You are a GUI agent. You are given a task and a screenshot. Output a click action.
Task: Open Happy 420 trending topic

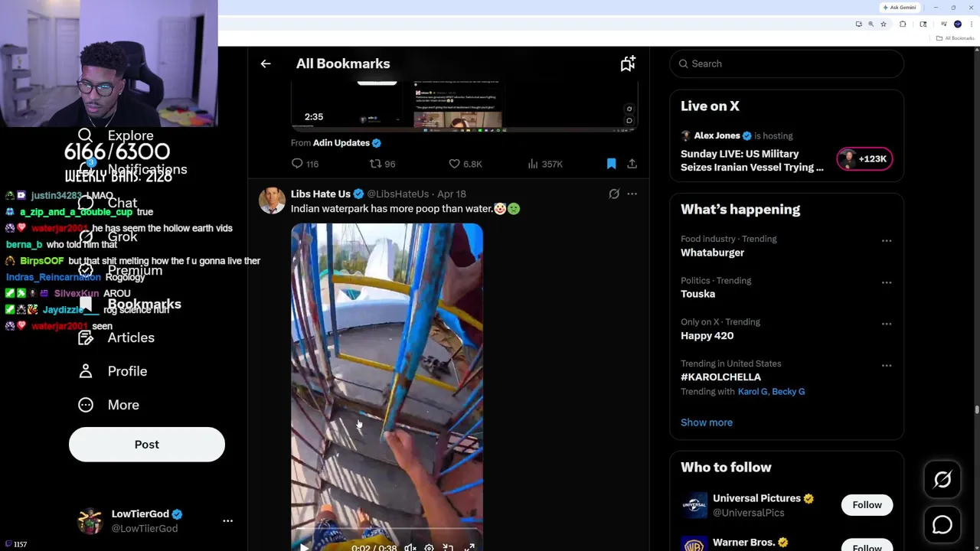pos(707,335)
